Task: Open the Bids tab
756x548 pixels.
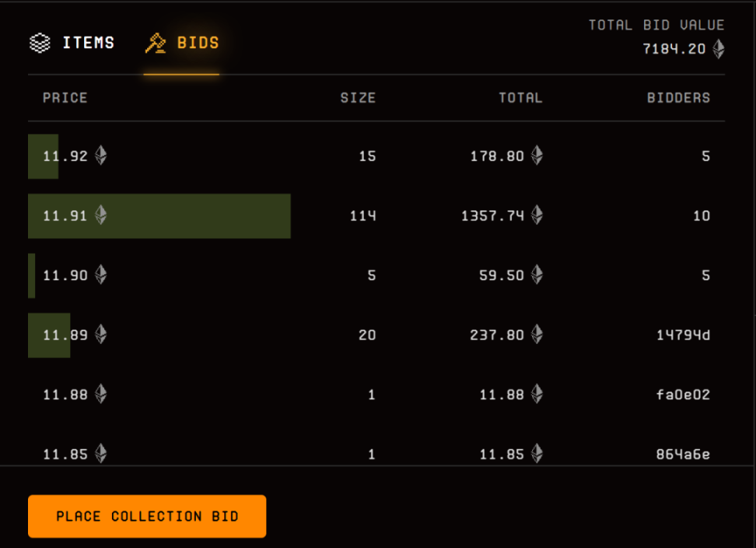Action: (198, 43)
